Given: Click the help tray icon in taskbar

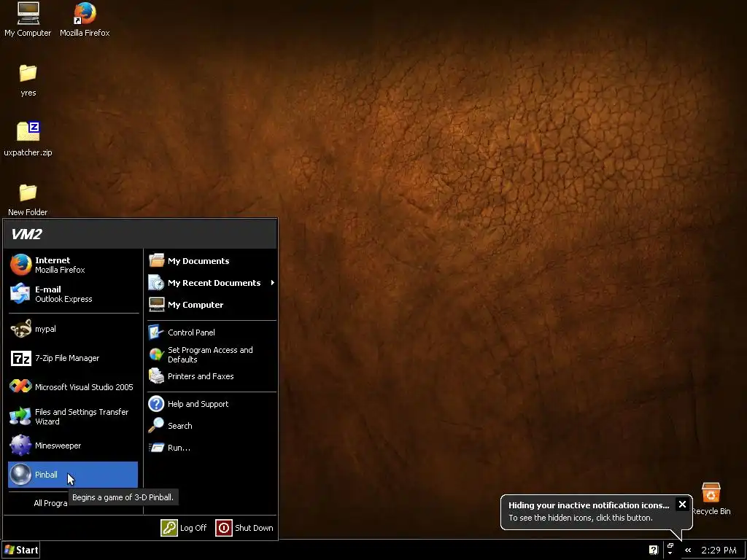Looking at the screenshot, I should tap(653, 550).
